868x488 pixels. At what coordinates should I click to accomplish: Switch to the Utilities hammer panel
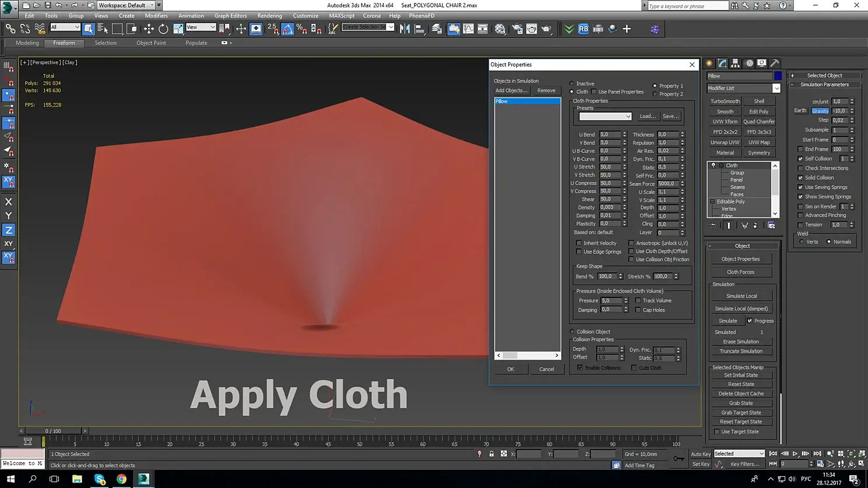[775, 63]
